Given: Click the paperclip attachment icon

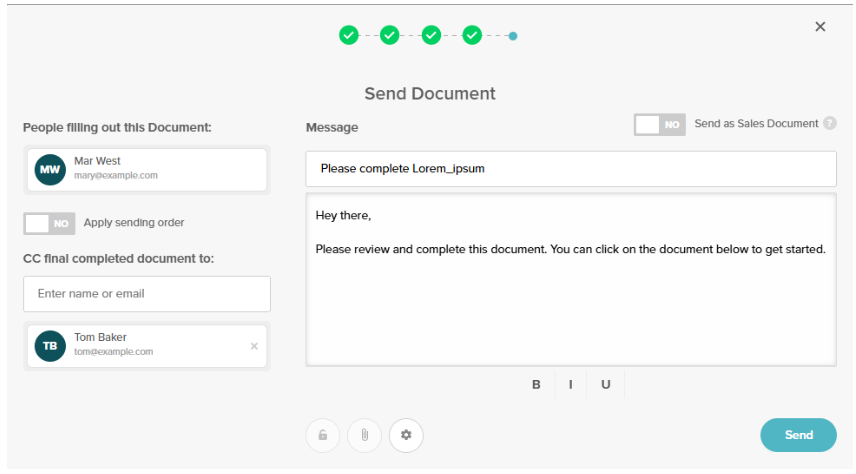Looking at the screenshot, I should [364, 435].
